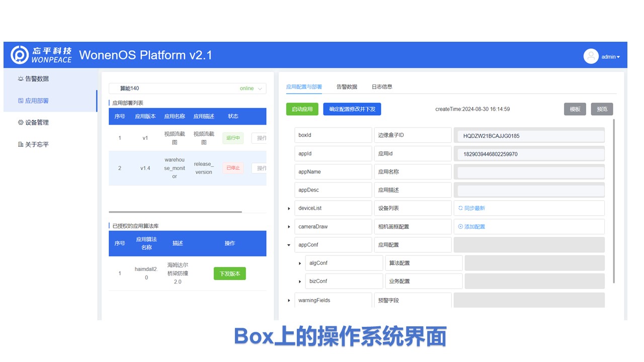
Task: Click 操作 button in the warehouse_monitor row
Action: 260,168
